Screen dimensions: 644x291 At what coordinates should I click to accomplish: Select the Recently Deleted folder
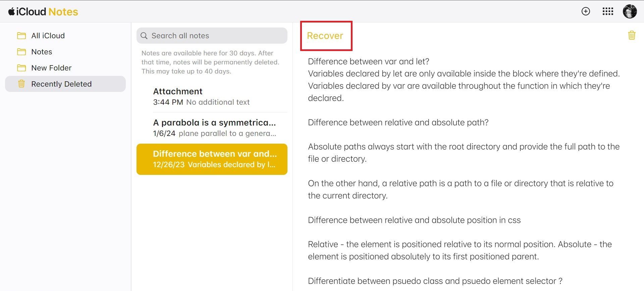61,84
